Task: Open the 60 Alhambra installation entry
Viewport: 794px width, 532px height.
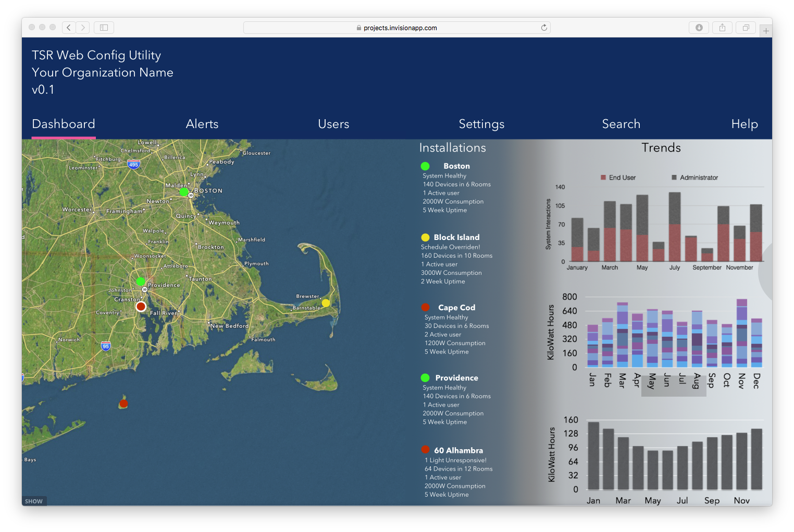Action: (x=458, y=451)
